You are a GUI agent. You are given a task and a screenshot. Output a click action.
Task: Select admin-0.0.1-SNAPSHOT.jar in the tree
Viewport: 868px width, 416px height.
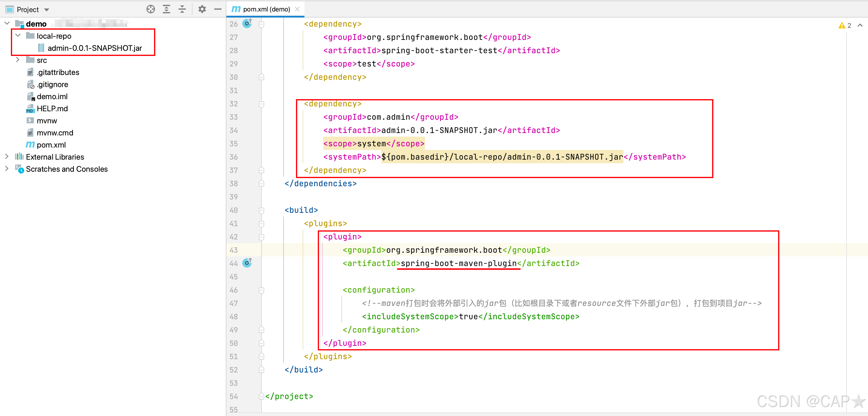(94, 48)
